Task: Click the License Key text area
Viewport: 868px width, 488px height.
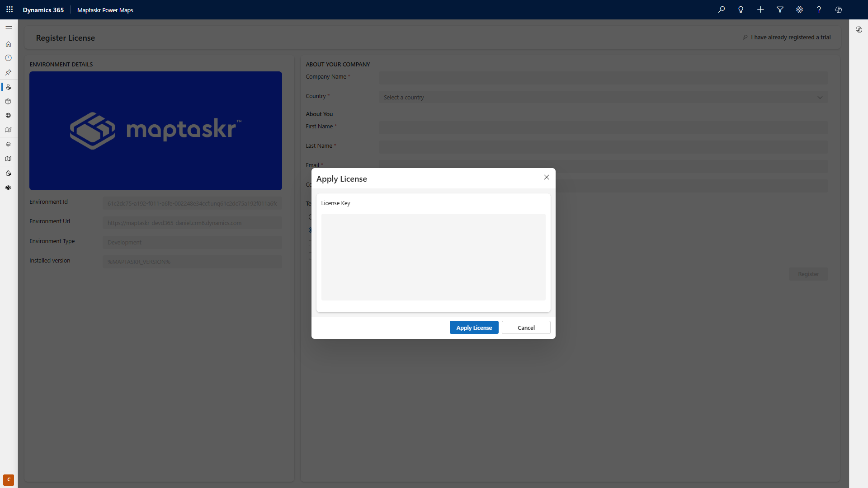Action: 433,257
